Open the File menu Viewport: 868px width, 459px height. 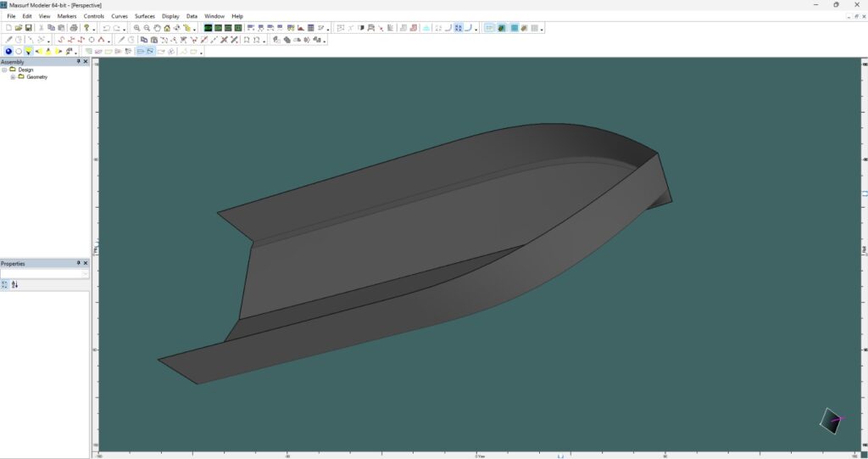point(11,16)
